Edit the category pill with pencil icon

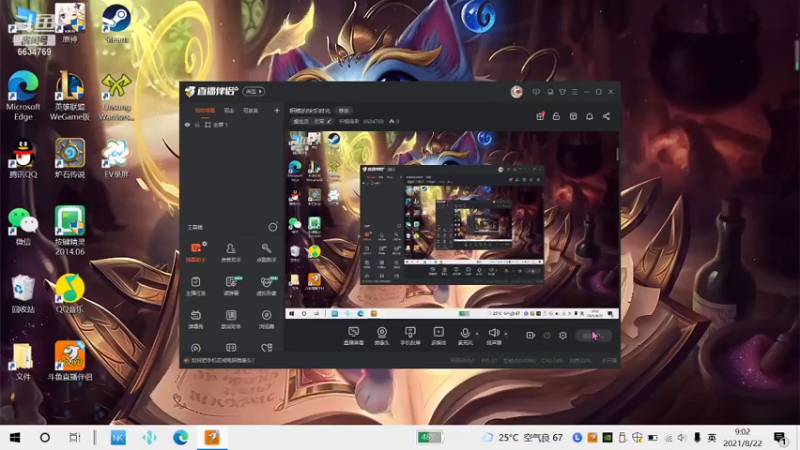(x=312, y=121)
